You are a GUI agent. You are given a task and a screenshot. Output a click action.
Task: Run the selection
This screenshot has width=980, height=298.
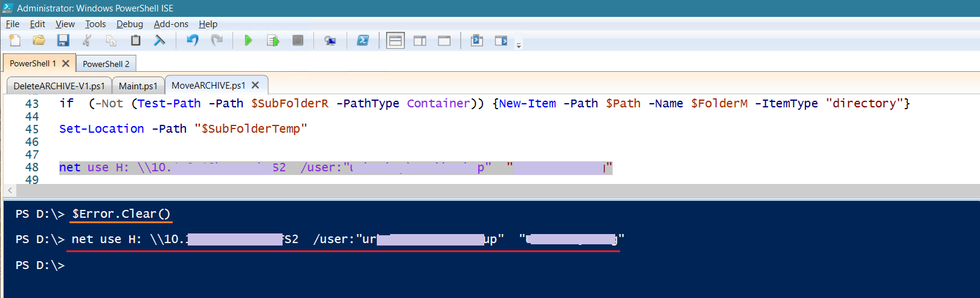pyautogui.click(x=273, y=40)
